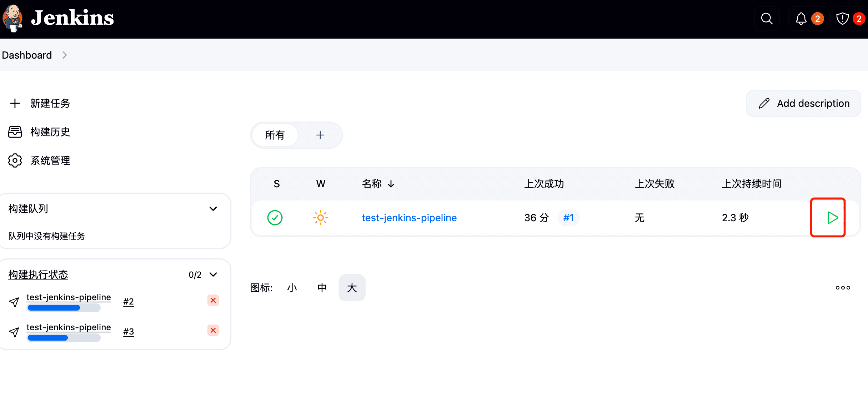The image size is (868, 401).
Task: Click the plus icon for 新建任务
Action: point(15,103)
